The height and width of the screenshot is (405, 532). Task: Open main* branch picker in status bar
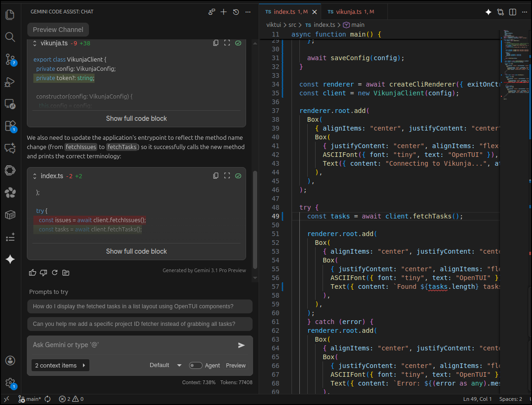pos(30,399)
